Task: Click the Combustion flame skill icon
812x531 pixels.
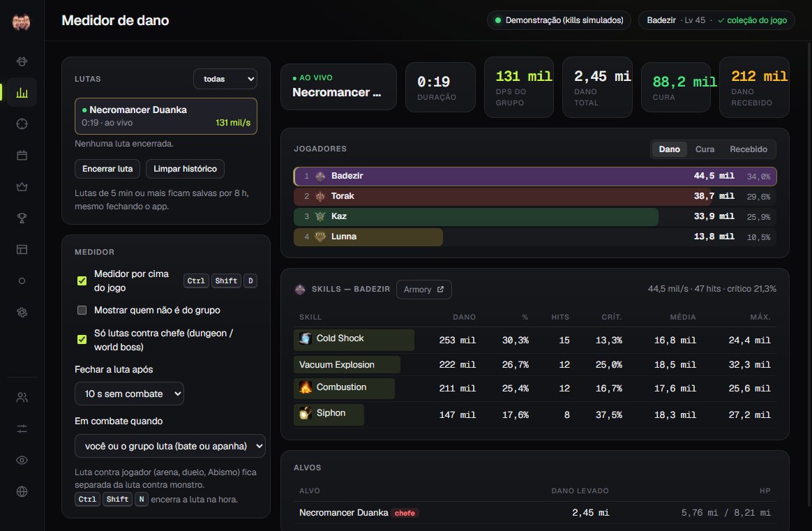Action: click(x=306, y=387)
